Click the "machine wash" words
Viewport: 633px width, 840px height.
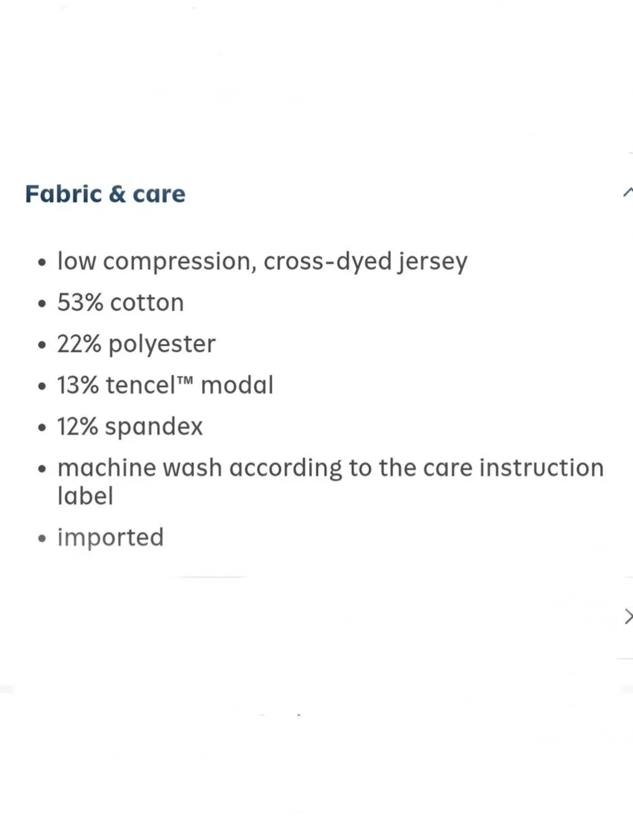(x=139, y=468)
